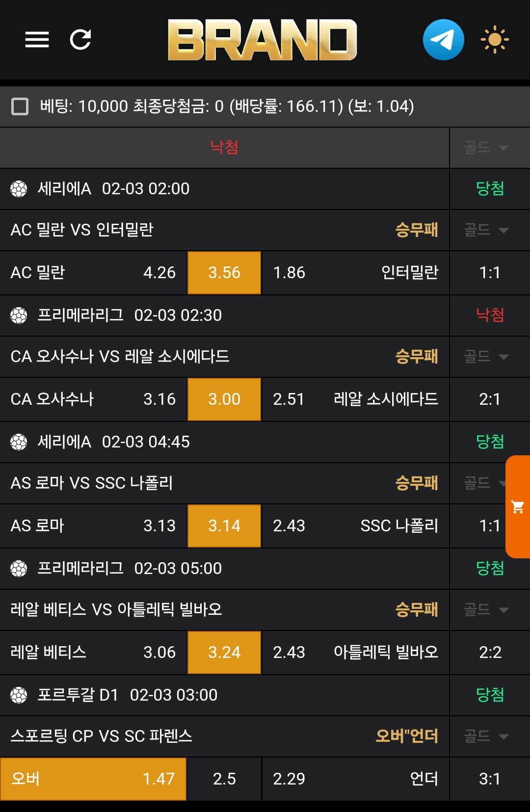Viewport: 530px width, 812px height.
Task: Select 언더 odds 2.29
Action: (x=355, y=779)
